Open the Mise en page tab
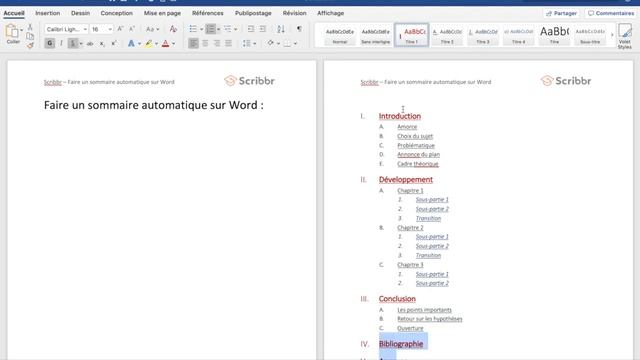The height and width of the screenshot is (360, 640). 162,13
